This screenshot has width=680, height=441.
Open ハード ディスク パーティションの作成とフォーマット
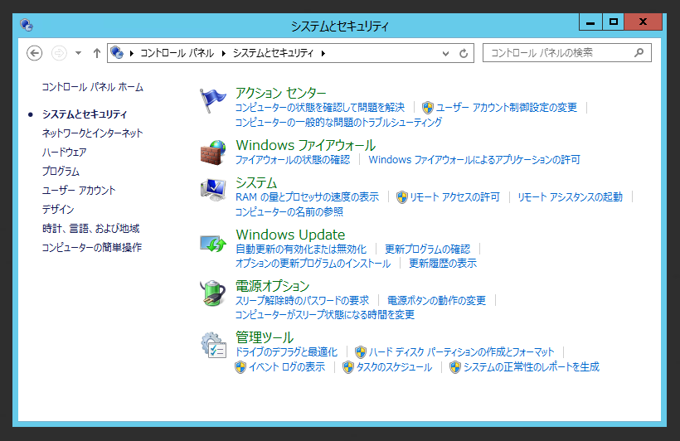(x=461, y=352)
